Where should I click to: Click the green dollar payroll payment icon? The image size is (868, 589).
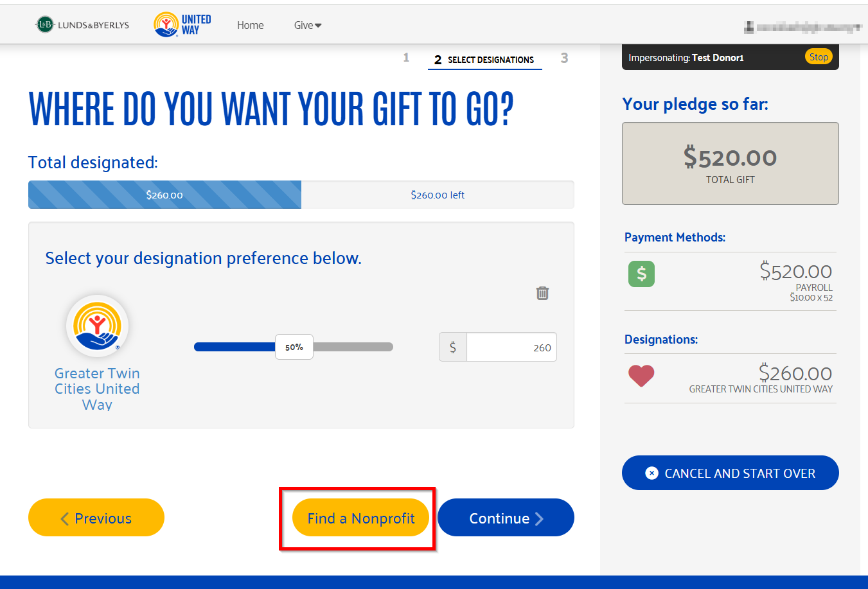tap(641, 274)
